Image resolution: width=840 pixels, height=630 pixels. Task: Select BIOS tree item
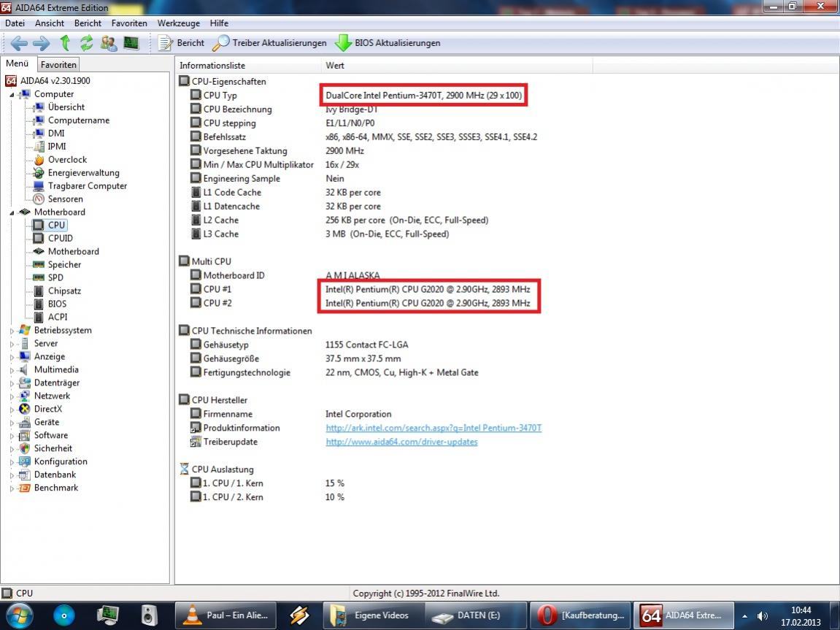pyautogui.click(x=57, y=304)
